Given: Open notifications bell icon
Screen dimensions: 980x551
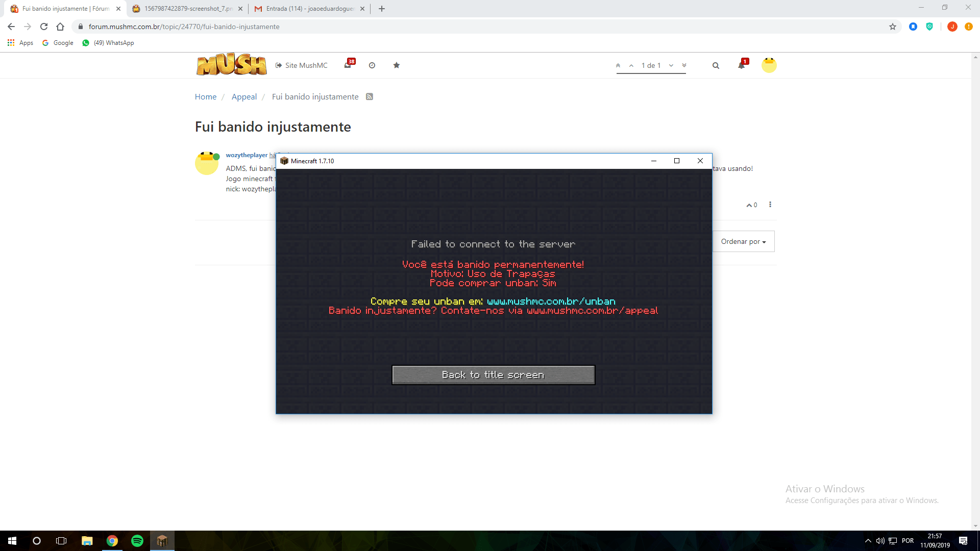Looking at the screenshot, I should click(742, 65).
